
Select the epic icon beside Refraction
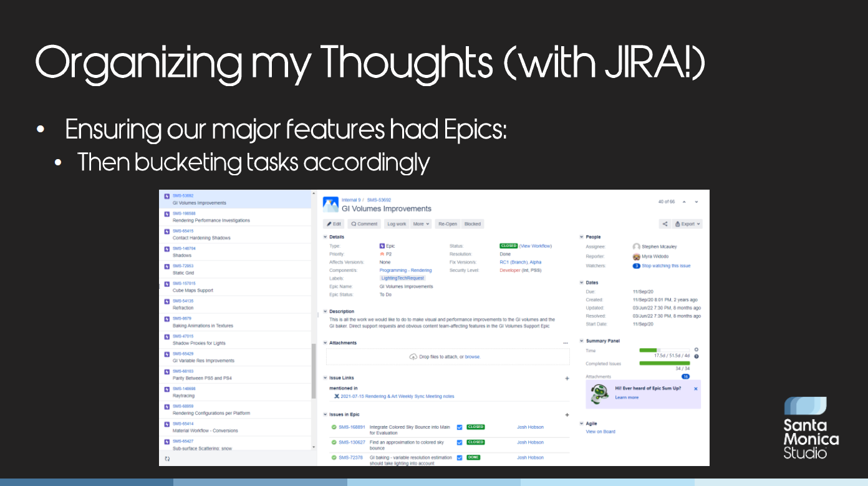[x=166, y=301]
